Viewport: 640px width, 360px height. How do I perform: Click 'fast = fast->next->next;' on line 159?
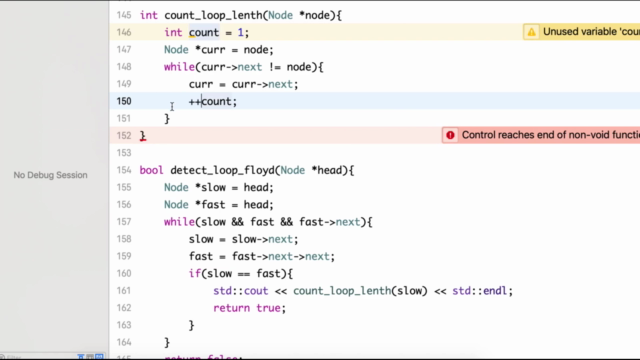point(262,256)
